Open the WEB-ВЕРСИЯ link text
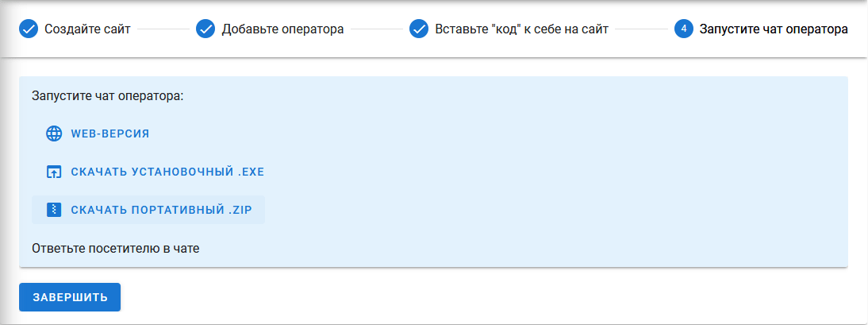 [110, 133]
